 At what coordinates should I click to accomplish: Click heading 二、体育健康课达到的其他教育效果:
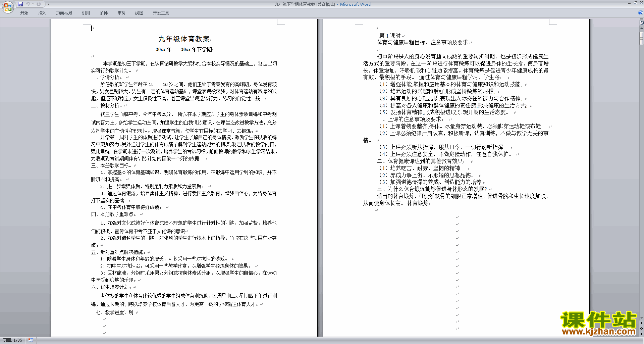(x=422, y=161)
